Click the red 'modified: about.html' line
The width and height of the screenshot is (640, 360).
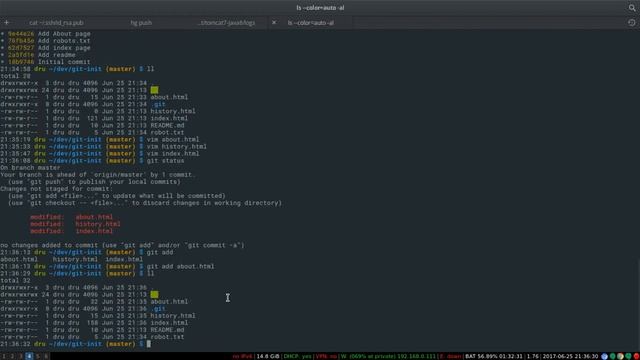pyautogui.click(x=71, y=217)
